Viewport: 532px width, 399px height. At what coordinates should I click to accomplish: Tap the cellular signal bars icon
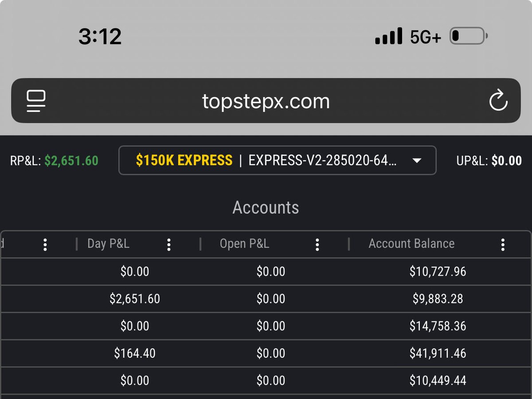[x=389, y=36]
